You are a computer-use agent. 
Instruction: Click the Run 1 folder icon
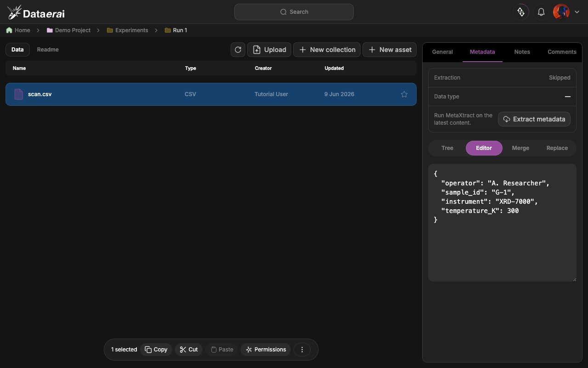click(168, 30)
